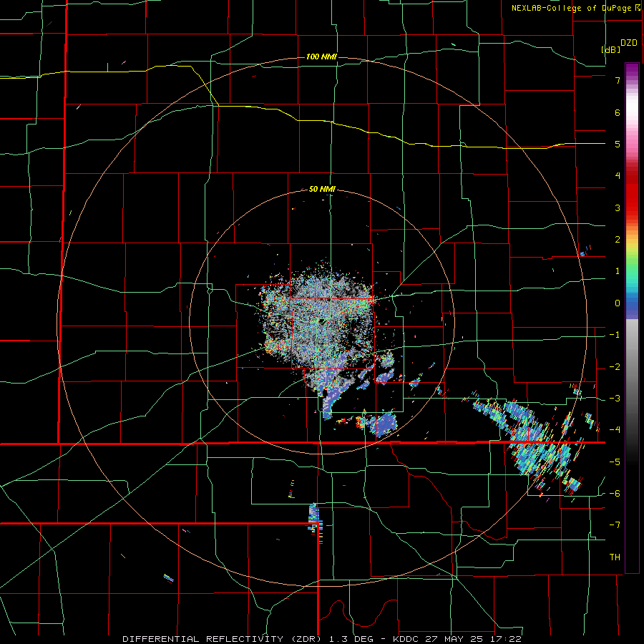Click the 50 NMI range ring label
This screenshot has width=644, height=644.
pos(322,190)
